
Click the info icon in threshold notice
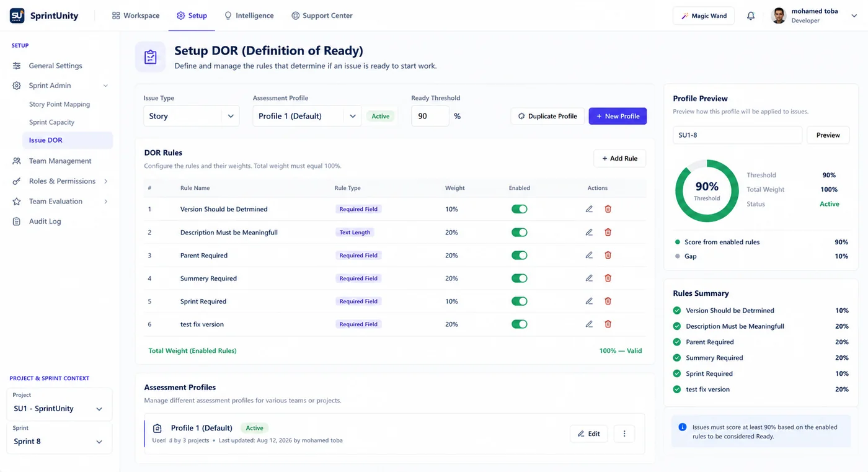pyautogui.click(x=683, y=427)
